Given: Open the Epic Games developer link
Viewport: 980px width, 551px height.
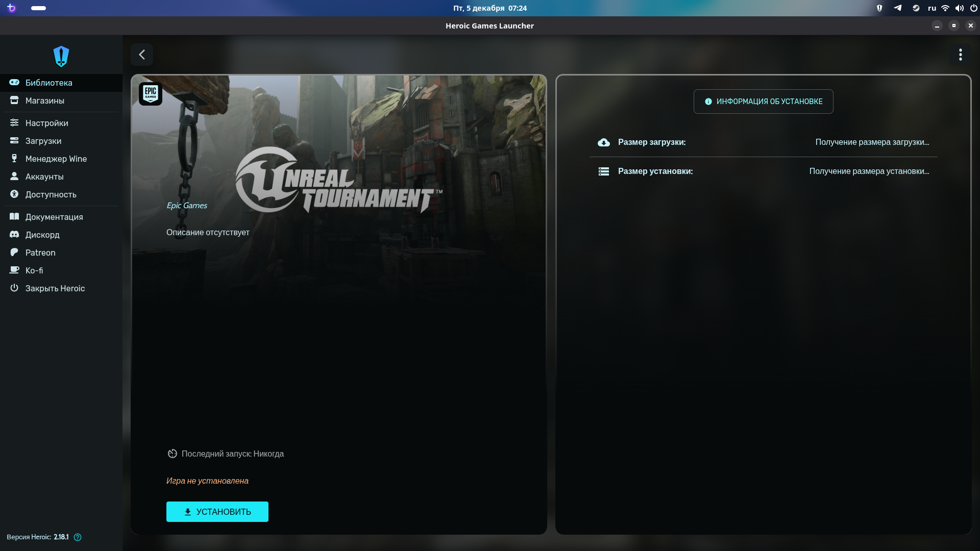Looking at the screenshot, I should point(187,206).
